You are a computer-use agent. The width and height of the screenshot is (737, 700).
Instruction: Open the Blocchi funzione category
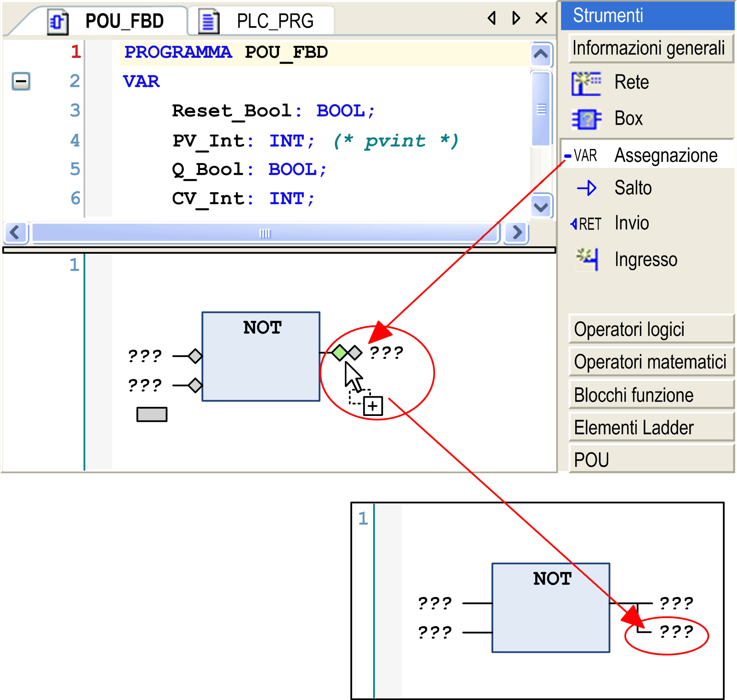[650, 395]
